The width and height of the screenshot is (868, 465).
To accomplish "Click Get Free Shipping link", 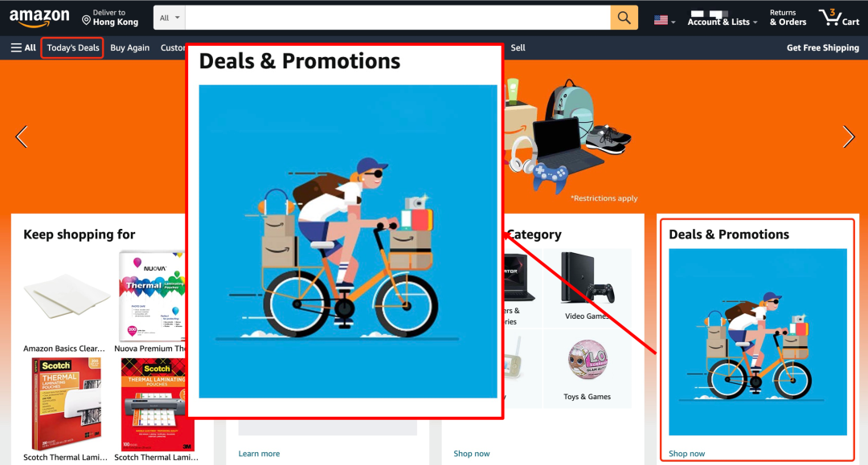I will [x=823, y=47].
